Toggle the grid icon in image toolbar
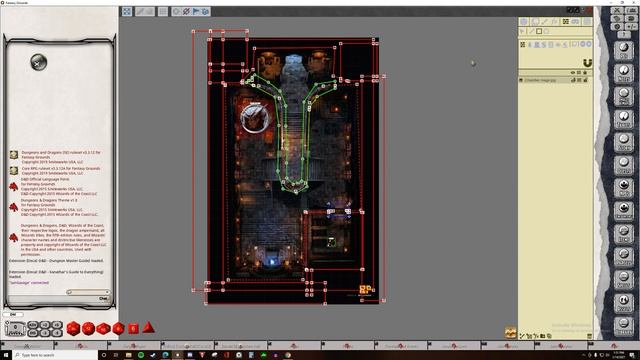 (163, 11)
